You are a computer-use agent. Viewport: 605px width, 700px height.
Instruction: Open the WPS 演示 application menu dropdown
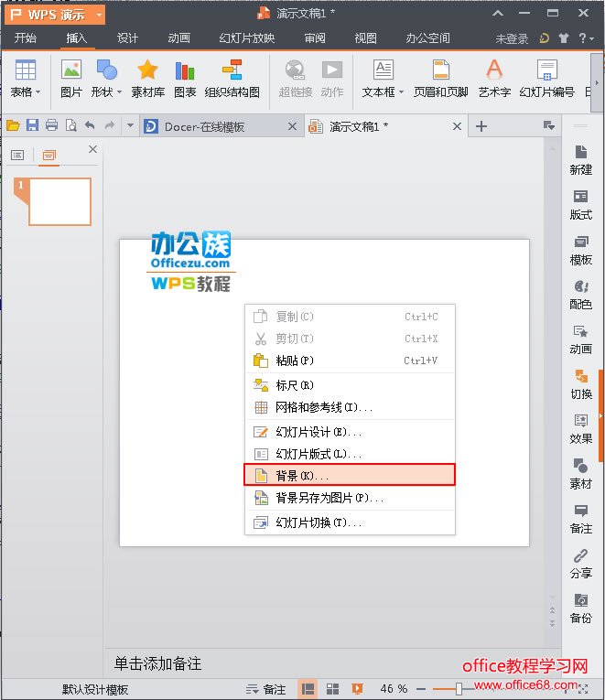(98, 15)
